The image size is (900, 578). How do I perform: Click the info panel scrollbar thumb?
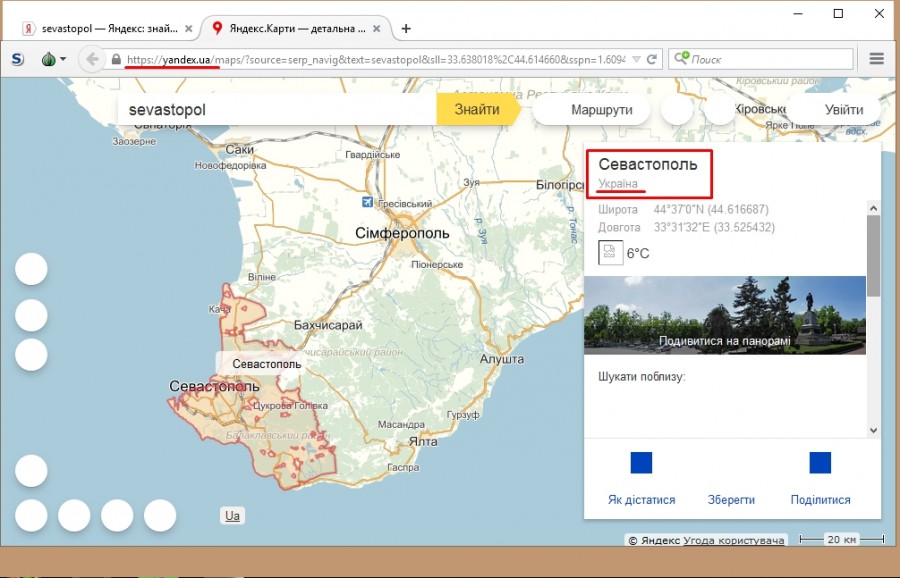click(x=874, y=256)
